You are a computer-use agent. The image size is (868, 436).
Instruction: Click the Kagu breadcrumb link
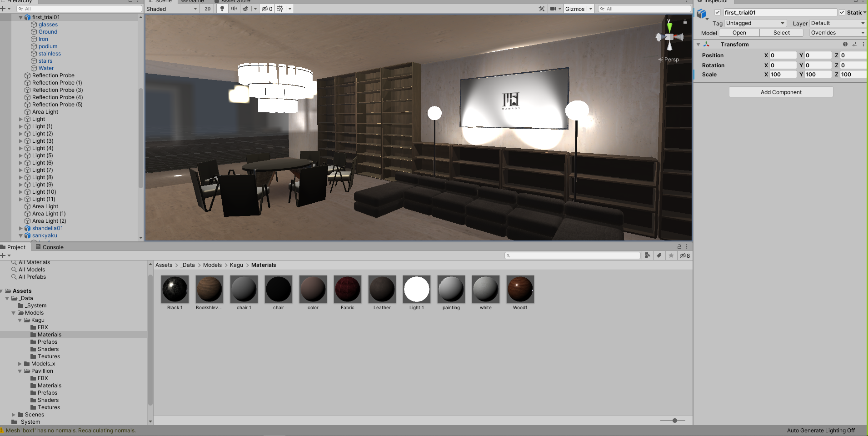pos(236,265)
